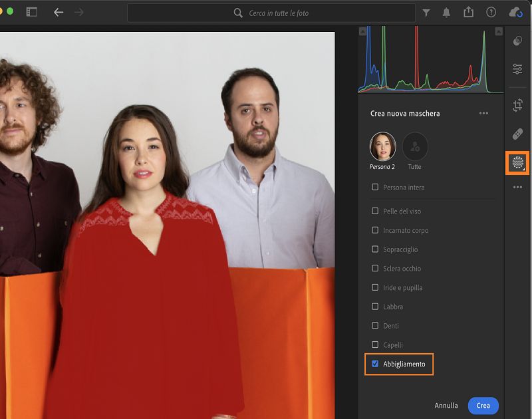Select the Crop and rotate tool
532x419 pixels.
point(517,105)
